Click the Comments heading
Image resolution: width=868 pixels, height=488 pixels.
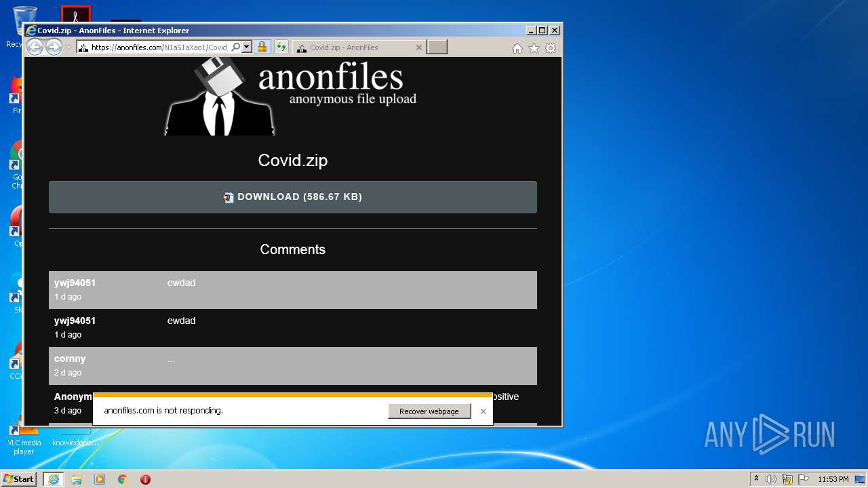click(293, 249)
